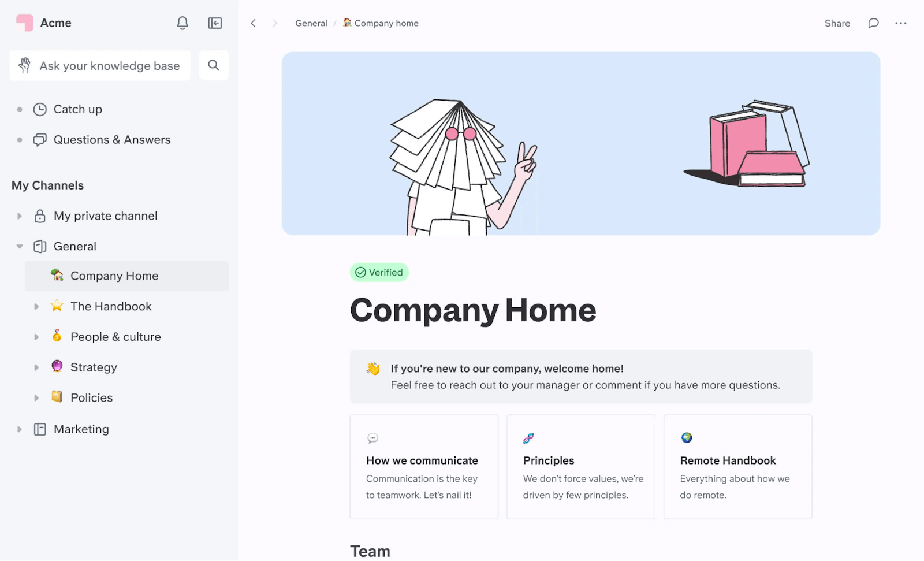Click the Verified badge toggle
This screenshot has width=924, height=561.
[x=379, y=272]
